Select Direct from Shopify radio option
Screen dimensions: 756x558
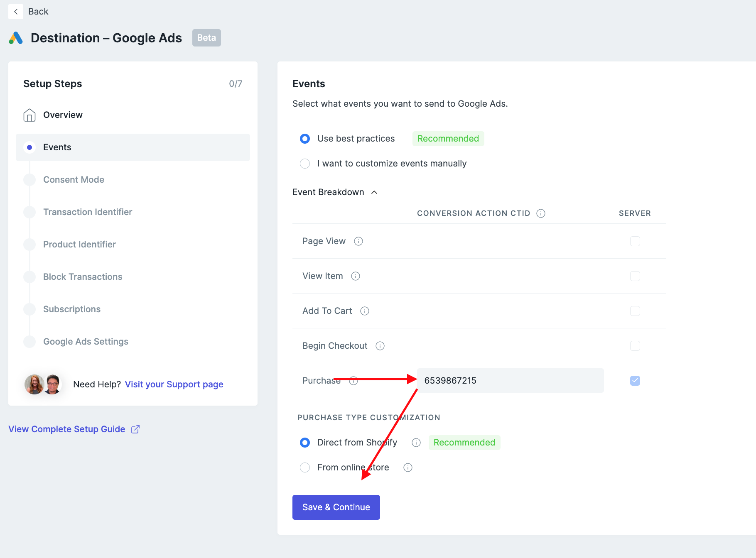coord(305,443)
